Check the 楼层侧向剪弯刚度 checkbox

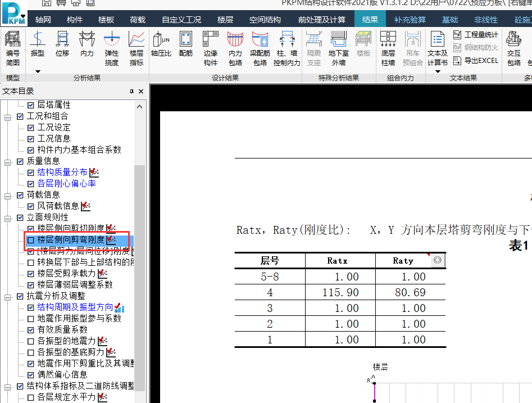(x=30, y=240)
